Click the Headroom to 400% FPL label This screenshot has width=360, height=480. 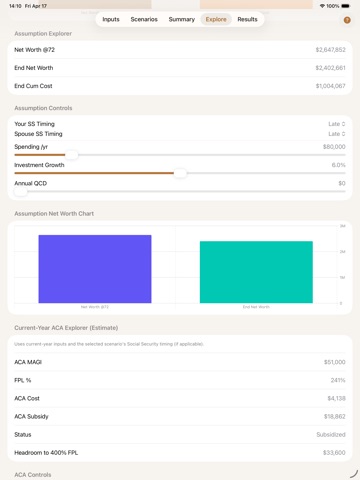46,453
